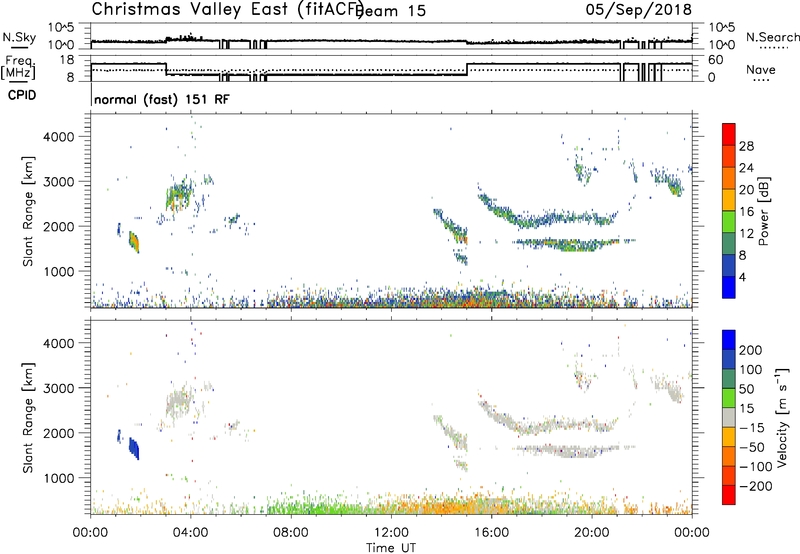Click the 'Freq. [MHz]' axis label
This screenshot has width=800, height=554.
pos(19,68)
